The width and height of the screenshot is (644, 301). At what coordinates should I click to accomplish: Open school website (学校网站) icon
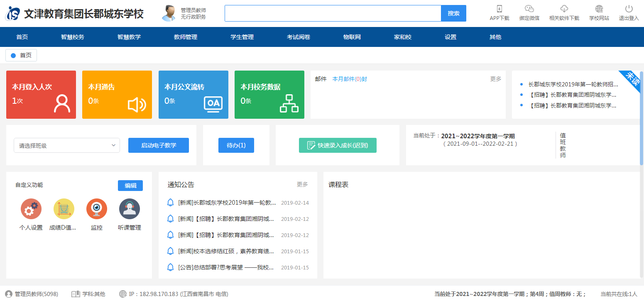(599, 9)
